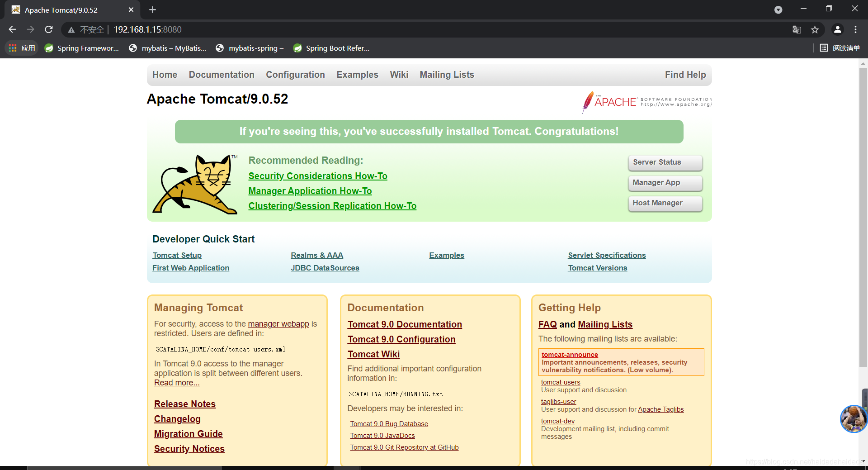The height and width of the screenshot is (470, 868).
Task: Open Chrome's three-dot menu
Action: (856, 29)
